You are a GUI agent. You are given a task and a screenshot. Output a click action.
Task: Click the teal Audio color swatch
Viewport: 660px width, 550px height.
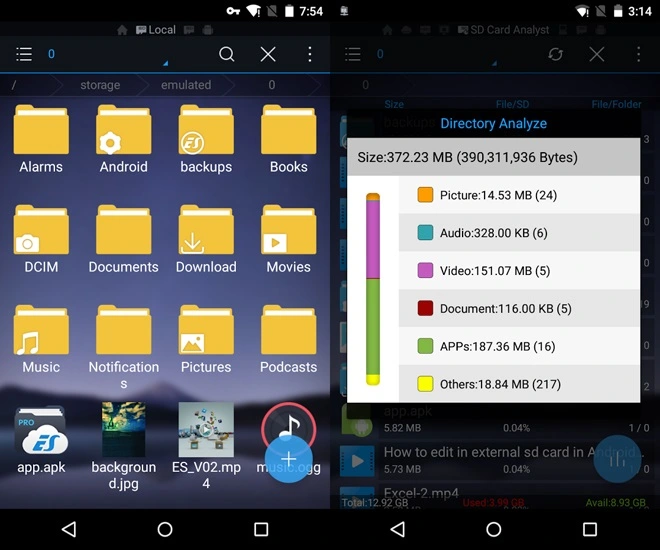(425, 233)
